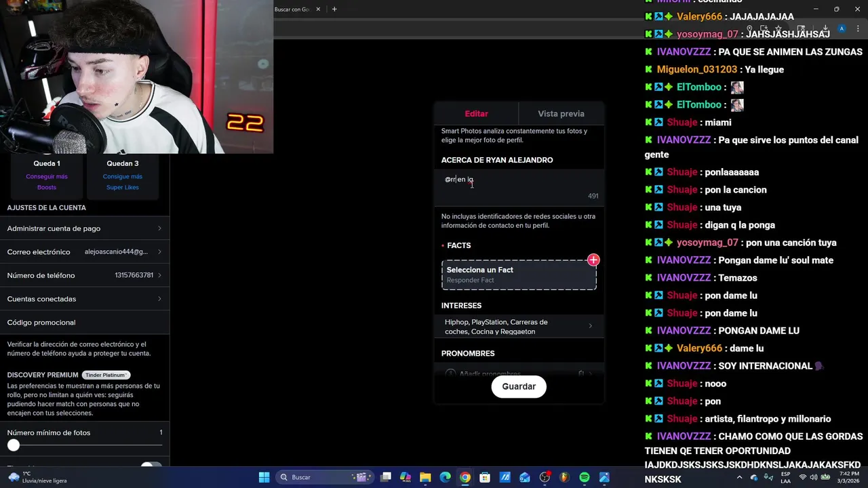Click the red plus button on the Fact card
Image resolution: width=868 pixels, height=488 pixels.
point(593,260)
